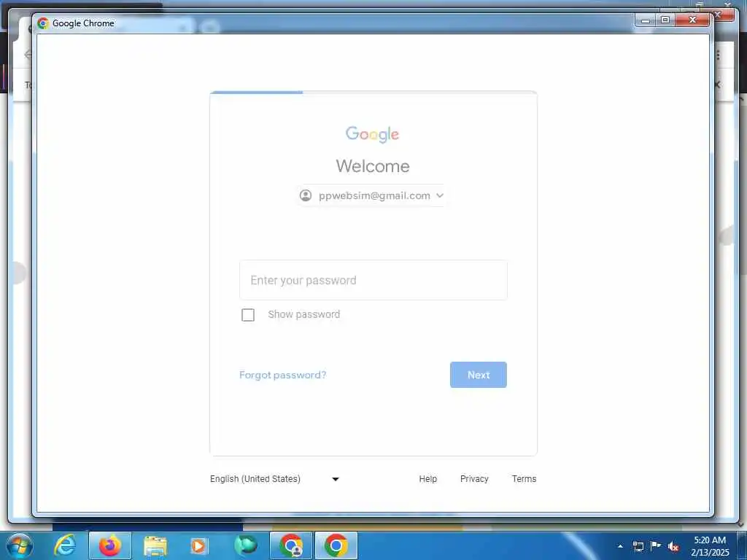Minimize the Google Chrome sign-in window

coord(646,20)
